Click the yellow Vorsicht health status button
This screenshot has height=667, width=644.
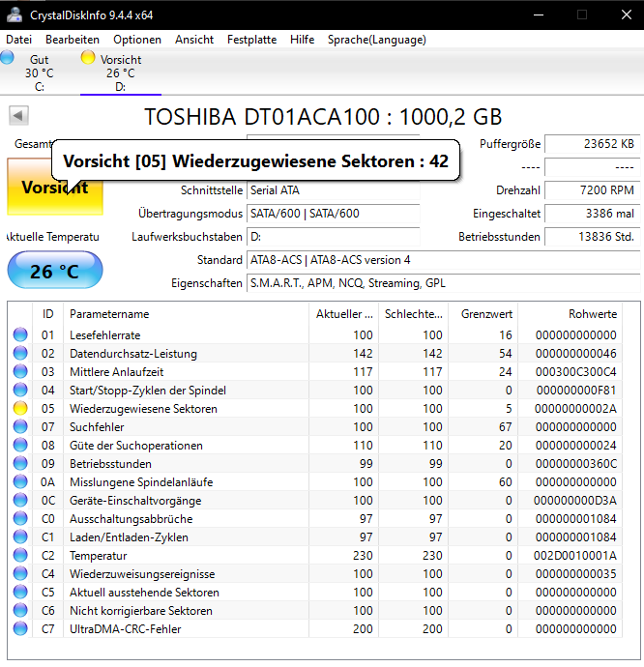point(55,187)
